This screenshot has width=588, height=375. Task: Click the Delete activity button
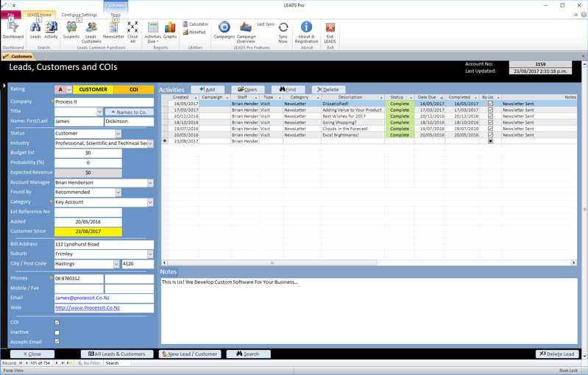point(328,90)
